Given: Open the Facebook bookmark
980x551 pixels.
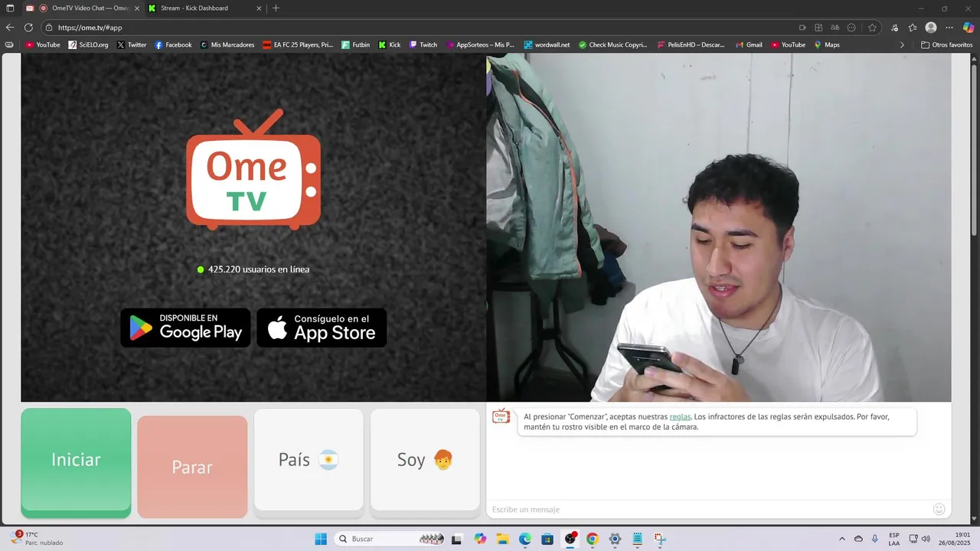Looking at the screenshot, I should click(173, 44).
